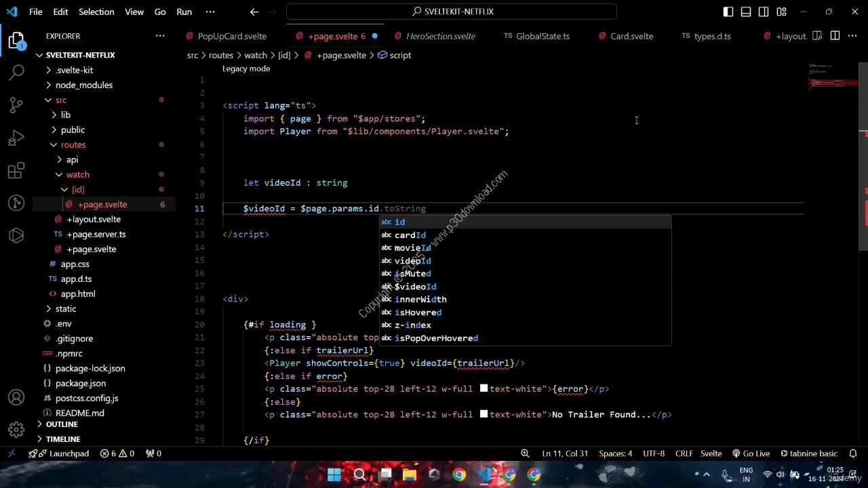
Task: Collapse the src folder
Action: pyautogui.click(x=61, y=100)
